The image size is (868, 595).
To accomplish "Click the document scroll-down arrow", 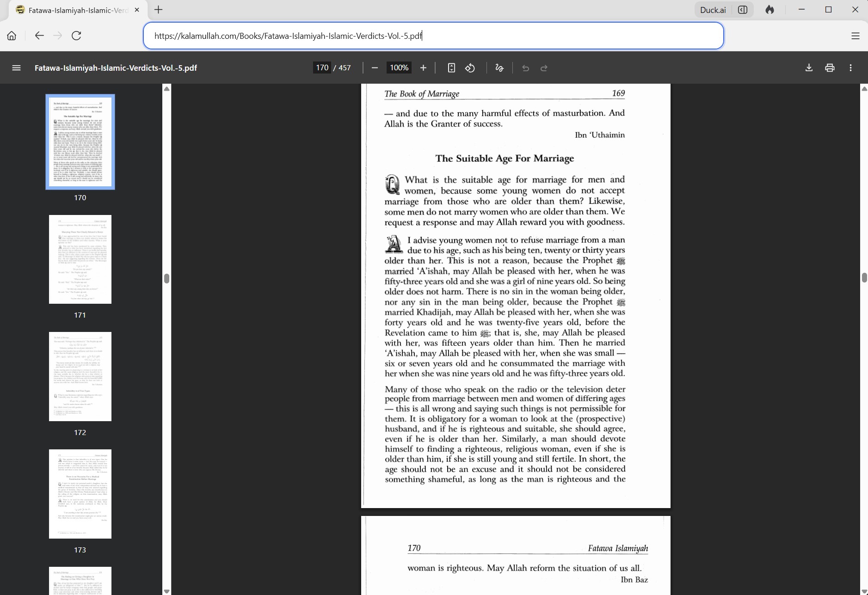I will pos(864,591).
